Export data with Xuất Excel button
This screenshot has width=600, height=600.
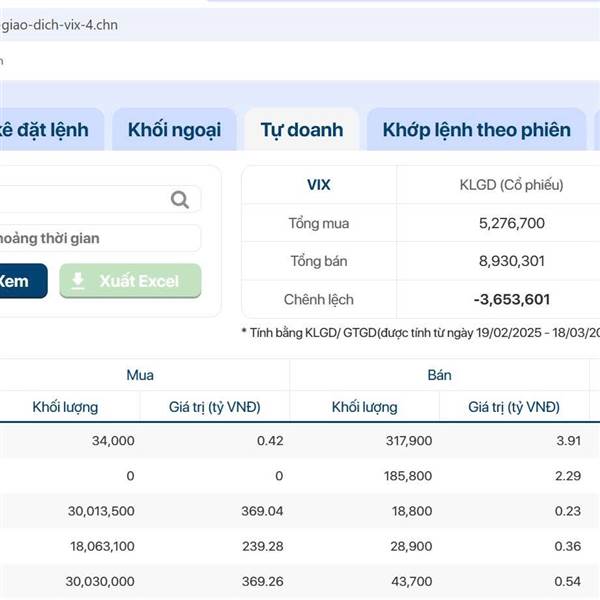[130, 281]
